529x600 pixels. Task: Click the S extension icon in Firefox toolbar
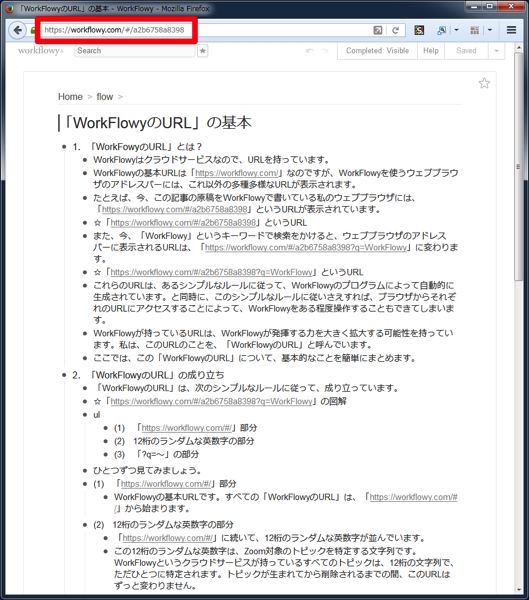point(419,30)
